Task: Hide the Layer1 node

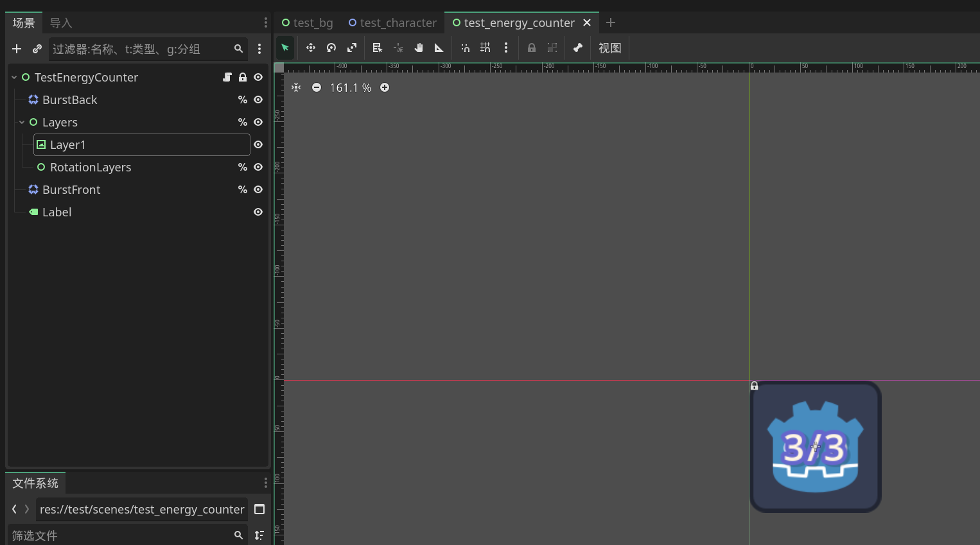Action: pyautogui.click(x=258, y=145)
